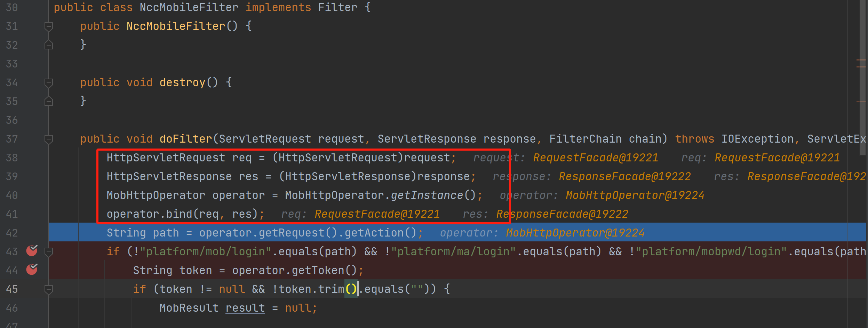Click the underlined result variable on line 46
Viewport: 868px width, 328px height.
pos(245,308)
